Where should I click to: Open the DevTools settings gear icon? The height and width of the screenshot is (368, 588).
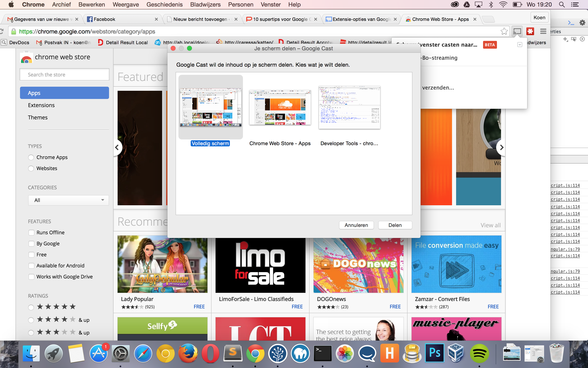coord(582,23)
